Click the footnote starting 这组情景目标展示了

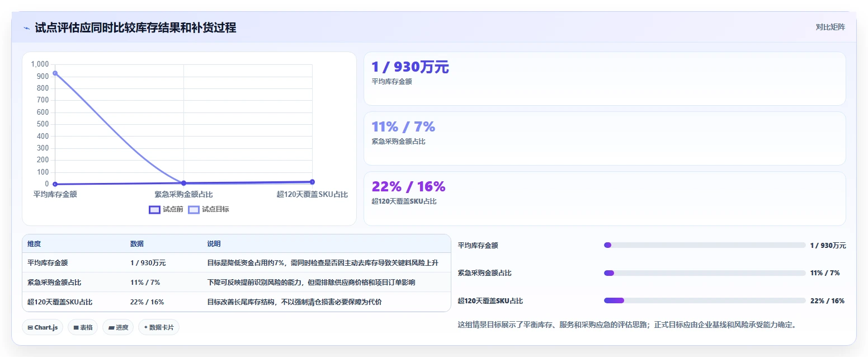click(x=626, y=325)
